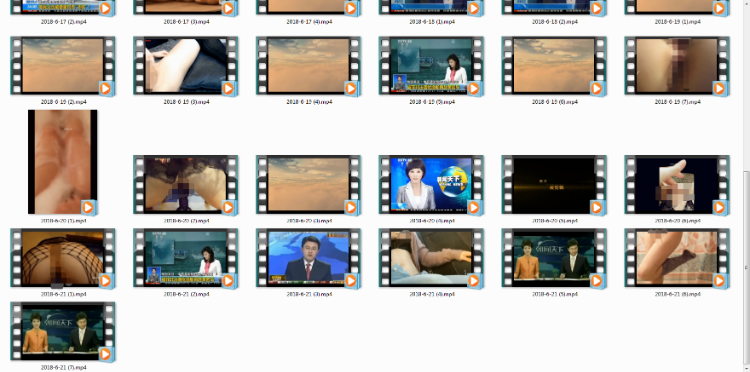Click the play badge on 2018-6-19 (6).mp4
This screenshot has height=372, width=750.
coord(596,88)
